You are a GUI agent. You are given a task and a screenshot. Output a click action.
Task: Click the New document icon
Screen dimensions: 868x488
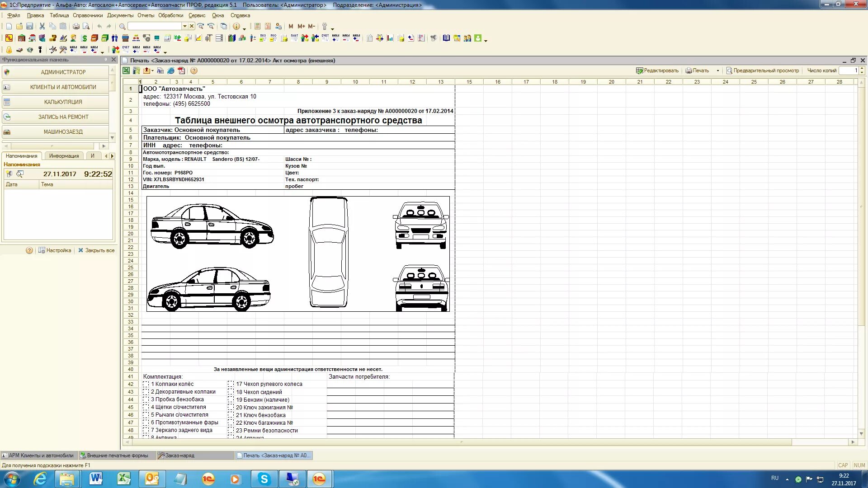(9, 26)
